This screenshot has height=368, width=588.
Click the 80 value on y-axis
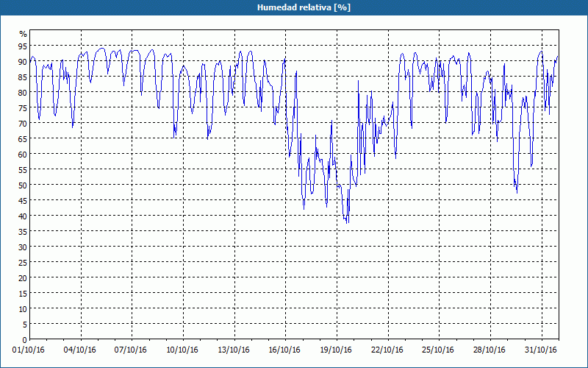click(23, 93)
